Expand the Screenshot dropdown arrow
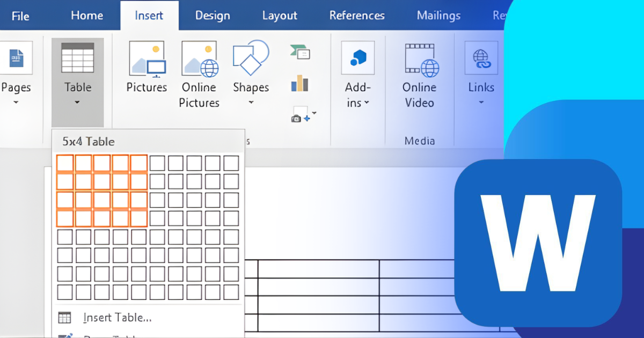644x338 pixels. [314, 113]
